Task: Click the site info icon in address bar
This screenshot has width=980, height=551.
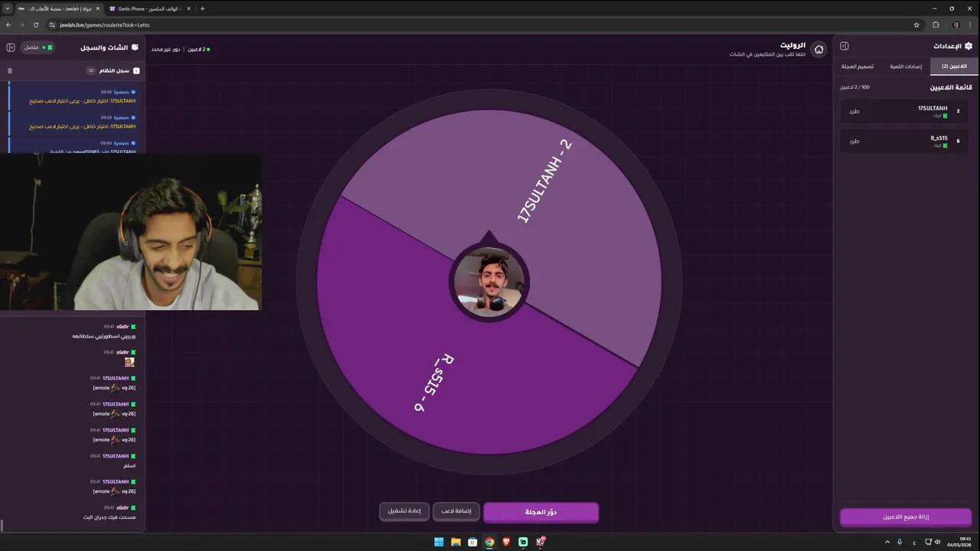Action: click(52, 24)
